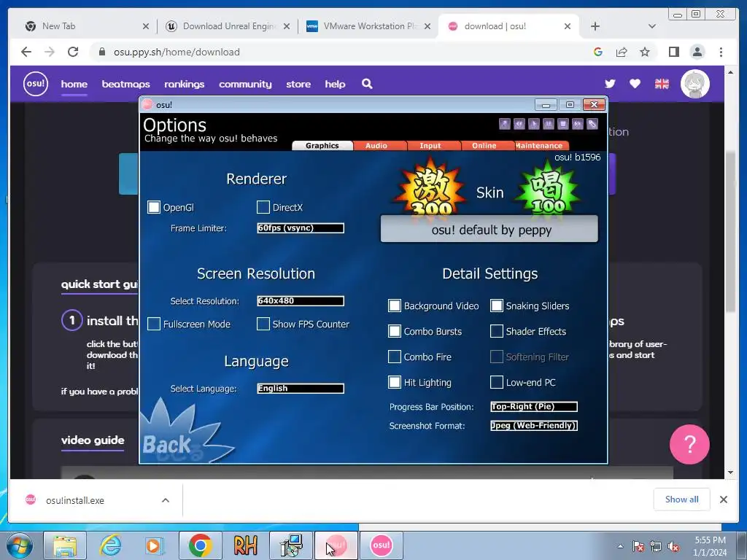747x560 pixels.
Task: Enable the OpenGl renderer checkbox
Action: pyautogui.click(x=154, y=207)
